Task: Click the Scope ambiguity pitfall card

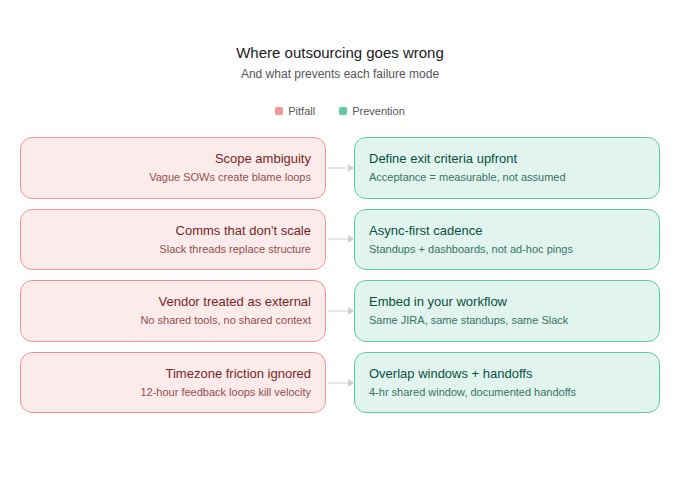Action: [173, 167]
